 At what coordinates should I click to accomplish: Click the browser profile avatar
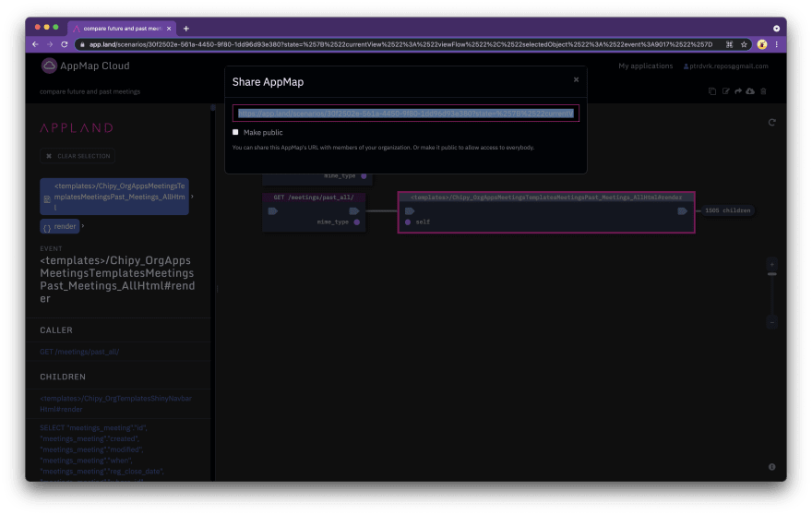(x=762, y=44)
